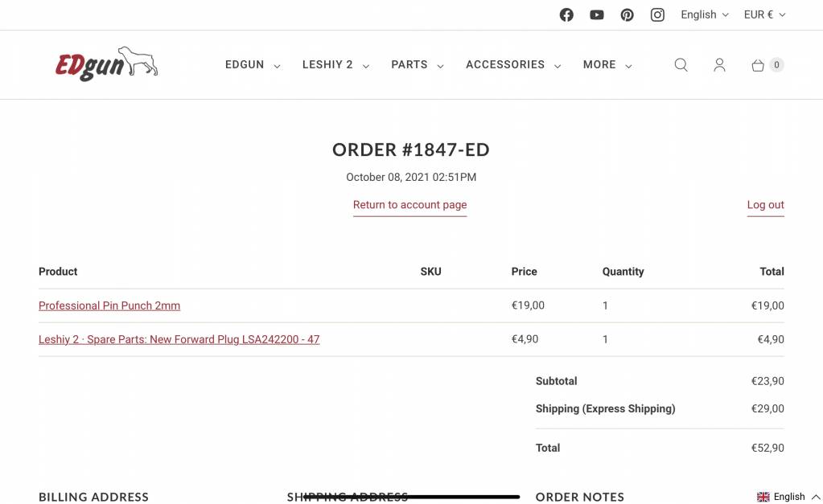Open the PARTS menu
The height and width of the screenshot is (504, 823).
click(x=418, y=64)
